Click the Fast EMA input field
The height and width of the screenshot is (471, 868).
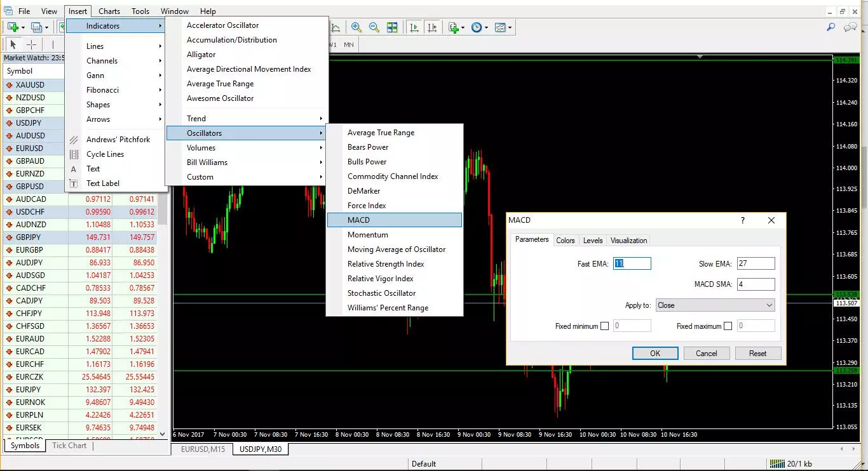(632, 263)
